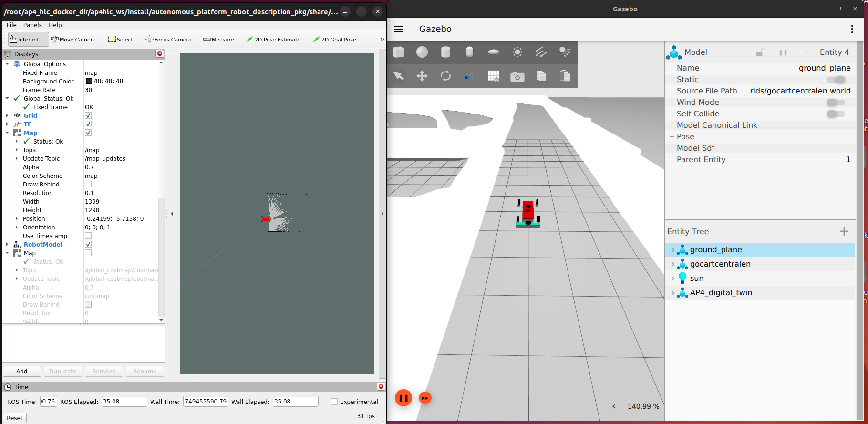
Task: Click the Background Color swatch
Action: point(89,81)
